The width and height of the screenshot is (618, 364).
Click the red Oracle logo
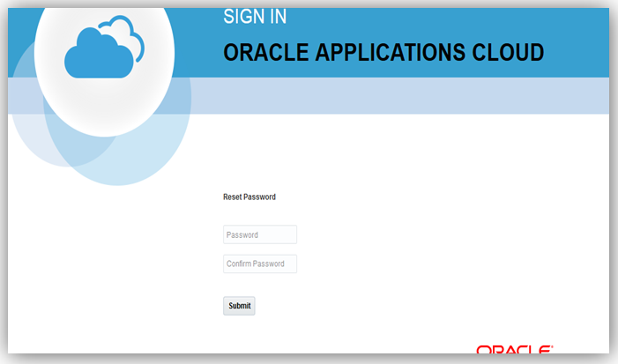[515, 349]
